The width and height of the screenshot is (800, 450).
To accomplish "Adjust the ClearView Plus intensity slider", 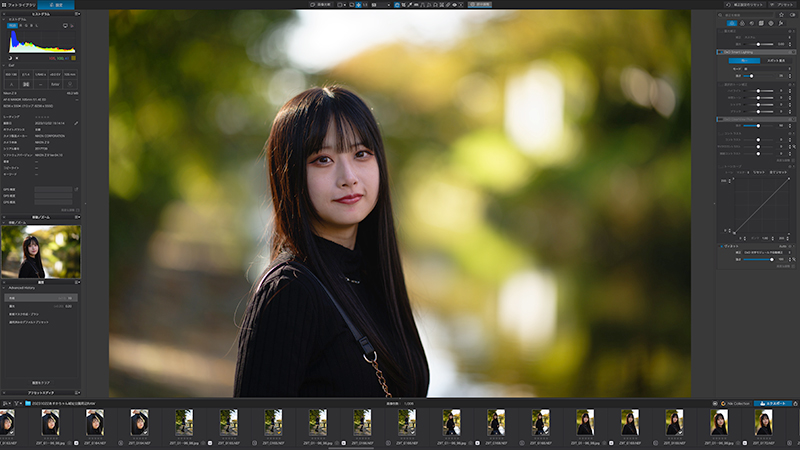I will coord(758,126).
